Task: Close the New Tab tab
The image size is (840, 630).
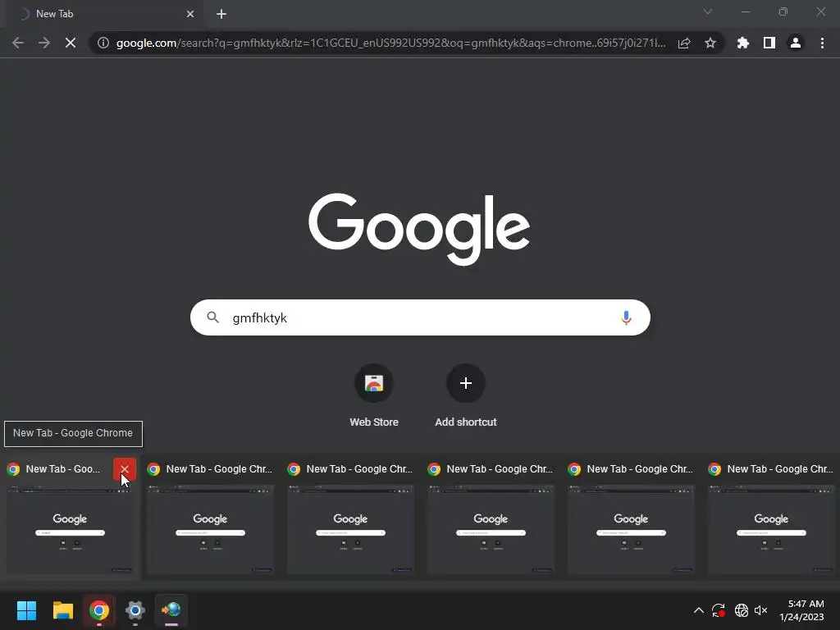Action: tap(190, 14)
